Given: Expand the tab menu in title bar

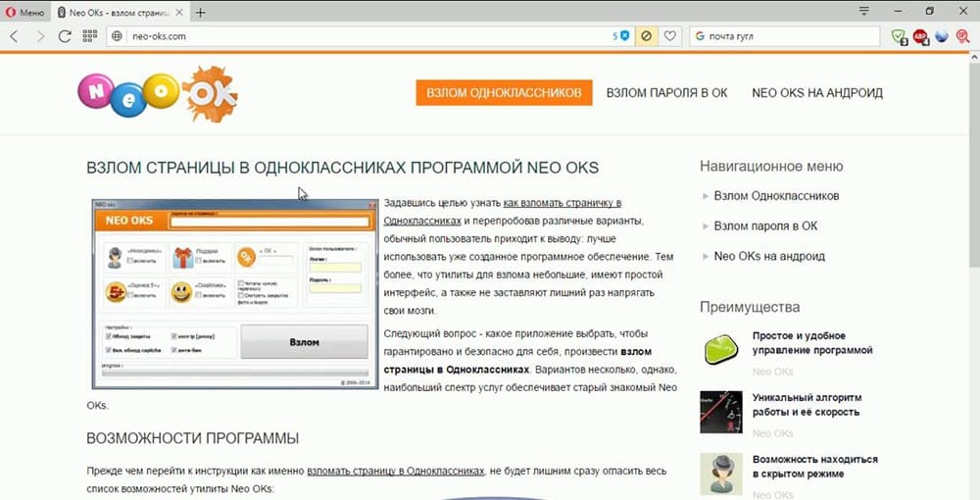Looking at the screenshot, I should coord(864,12).
